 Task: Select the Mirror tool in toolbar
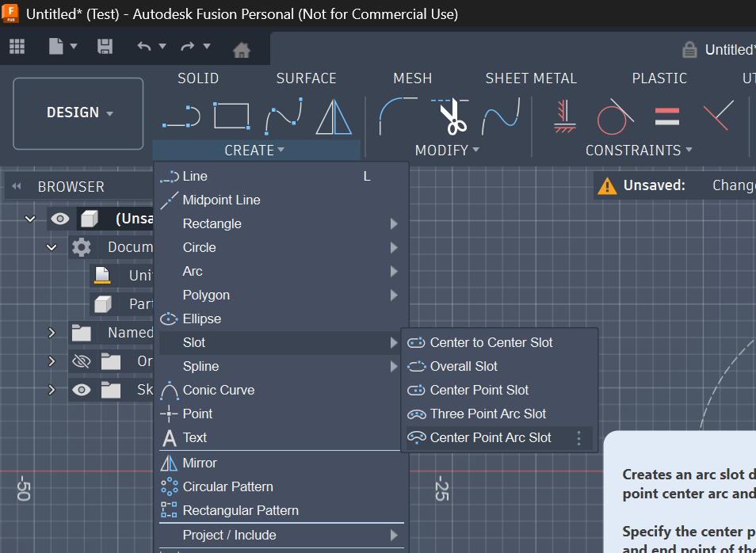pos(334,116)
